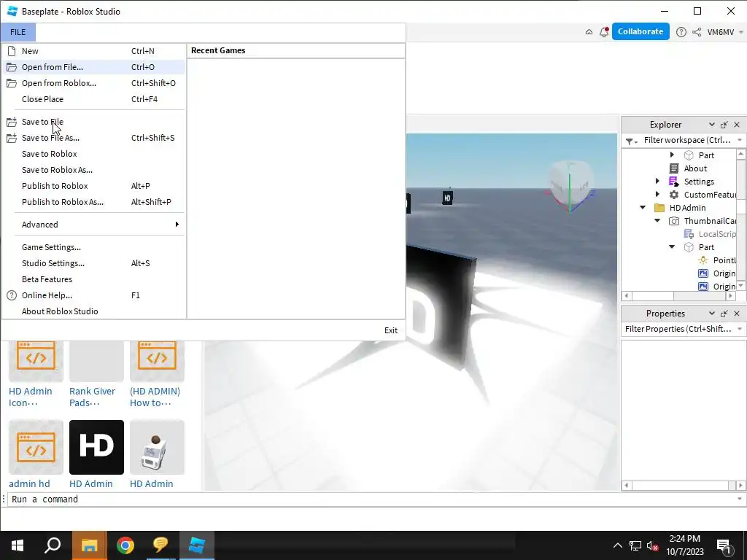Open Explorer panel options dropdown chevron

click(x=712, y=125)
